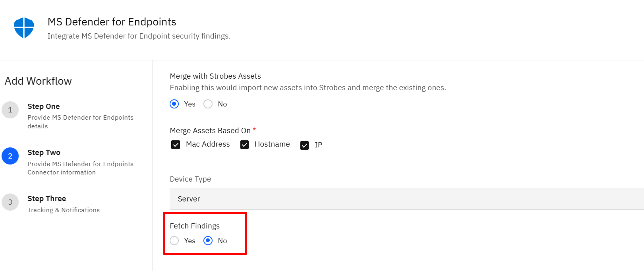Uncheck the IP checkbox

point(304,145)
